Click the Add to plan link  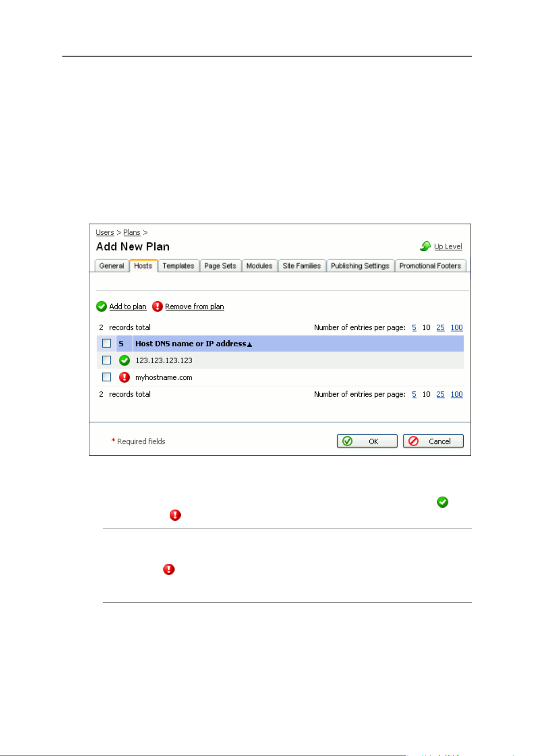tap(128, 307)
